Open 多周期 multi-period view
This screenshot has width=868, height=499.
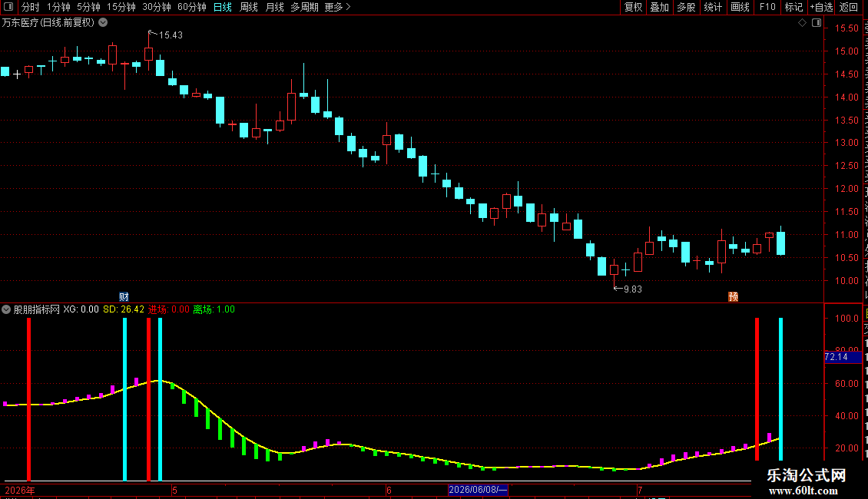pyautogui.click(x=304, y=7)
